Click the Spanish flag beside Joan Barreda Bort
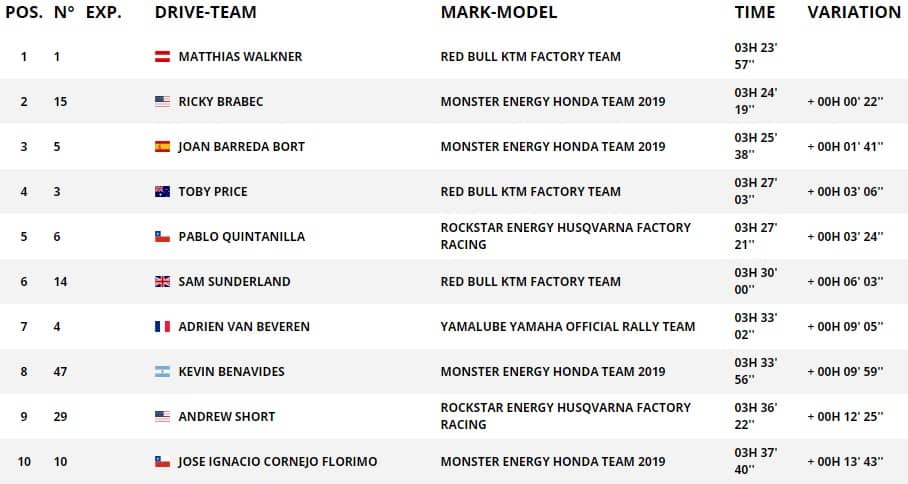 (x=162, y=147)
